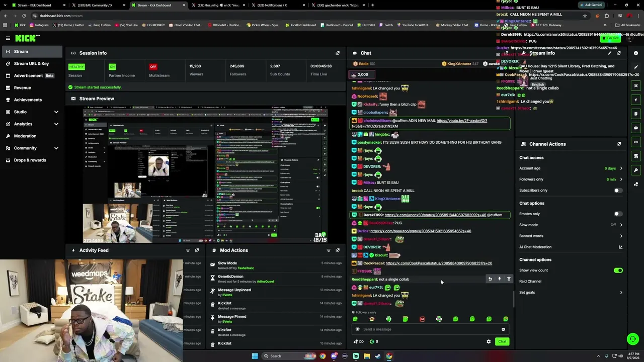Toggle Subscribers only chat
This screenshot has height=362, width=644.
[618, 191]
